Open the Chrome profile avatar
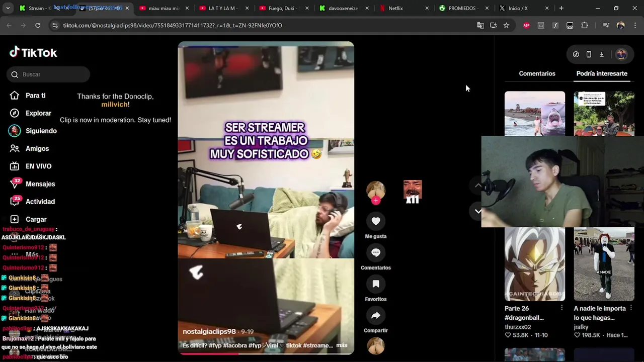Viewport: 644px width, 362px height. pos(620,25)
